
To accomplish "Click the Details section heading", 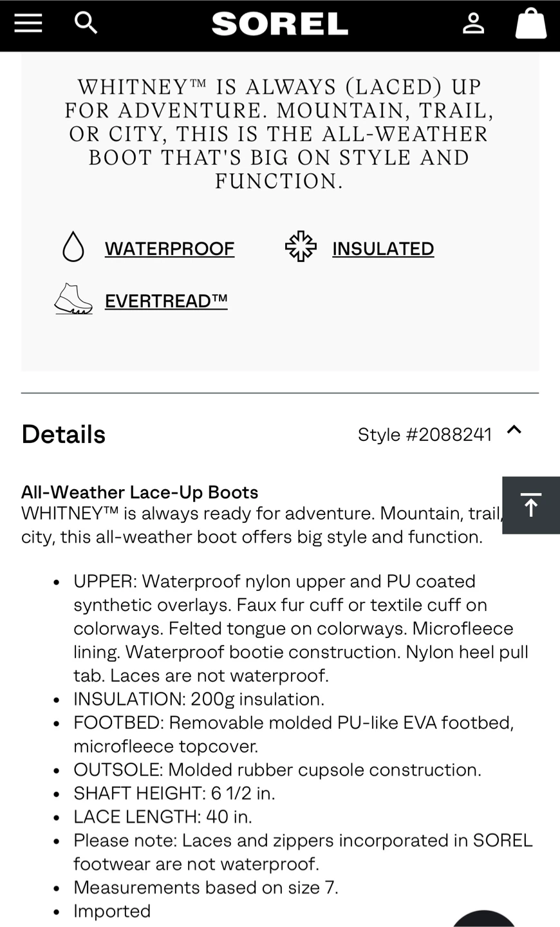I will point(63,435).
